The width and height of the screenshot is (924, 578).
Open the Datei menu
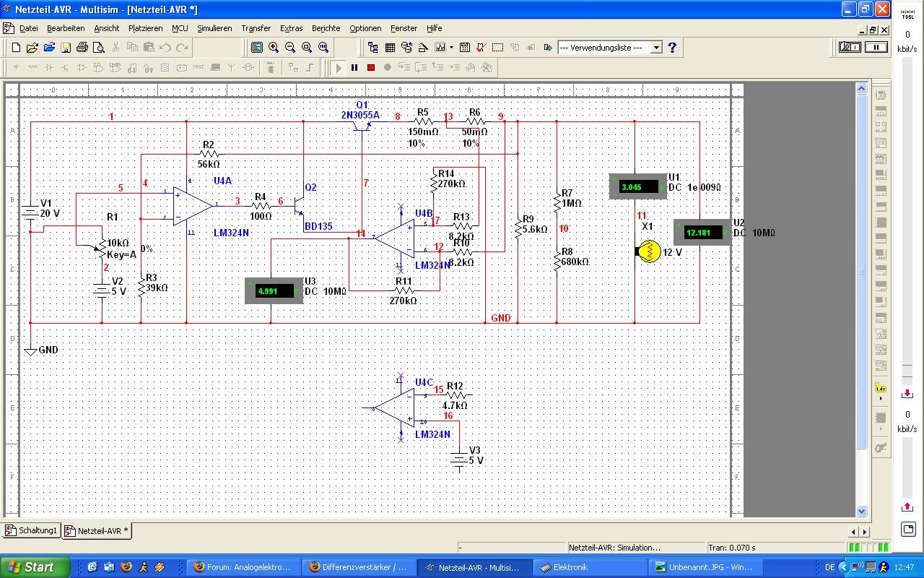[29, 28]
